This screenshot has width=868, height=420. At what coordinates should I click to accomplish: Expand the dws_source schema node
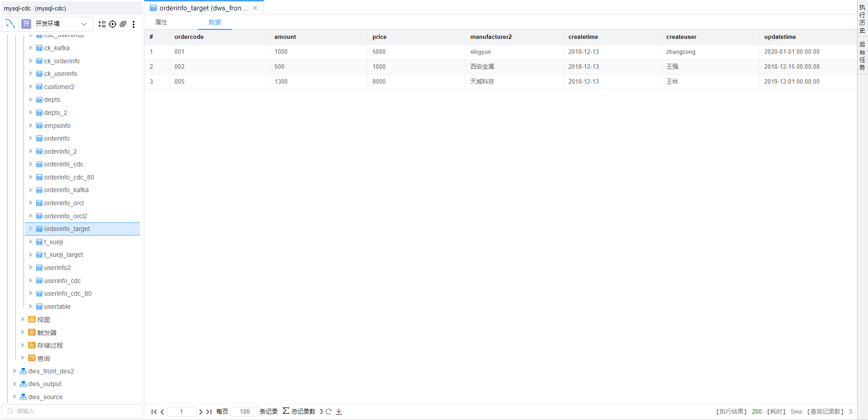tap(15, 397)
